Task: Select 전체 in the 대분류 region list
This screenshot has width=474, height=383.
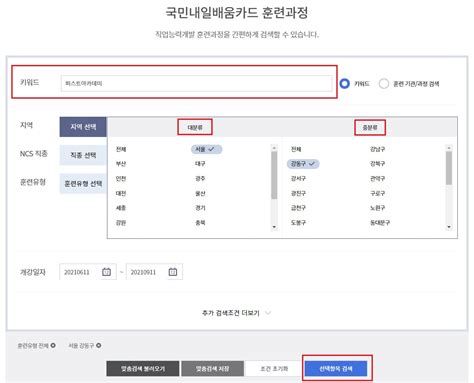Action: (x=121, y=149)
